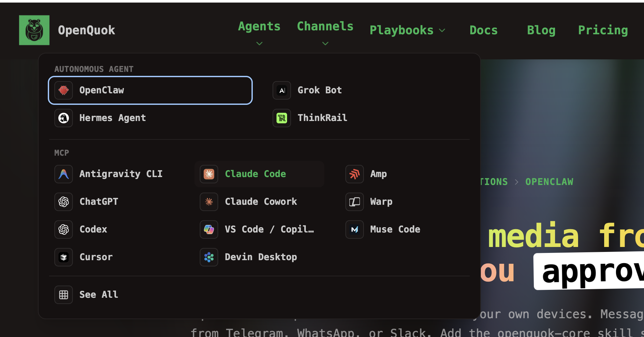The height and width of the screenshot is (337, 644).
Task: Open the Cursor label
Action: (x=96, y=257)
